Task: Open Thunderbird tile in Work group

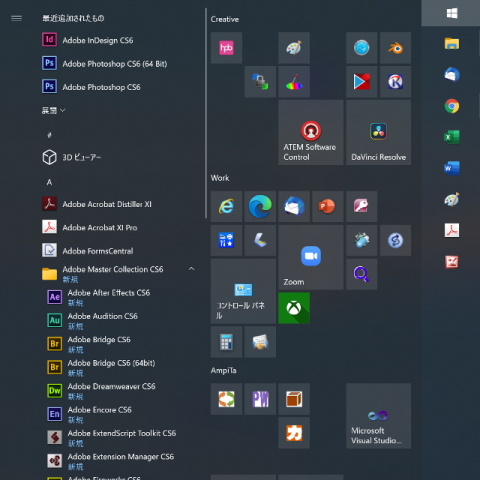Action: click(294, 207)
